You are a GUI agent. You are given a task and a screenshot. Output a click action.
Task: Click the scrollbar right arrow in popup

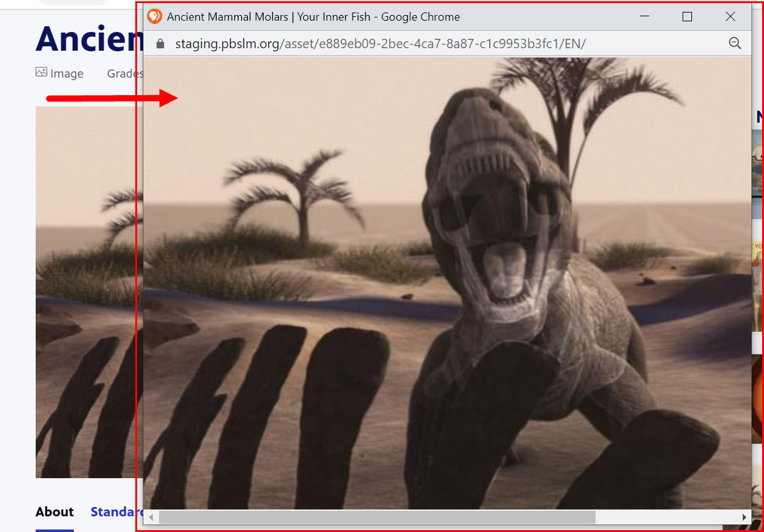(744, 517)
